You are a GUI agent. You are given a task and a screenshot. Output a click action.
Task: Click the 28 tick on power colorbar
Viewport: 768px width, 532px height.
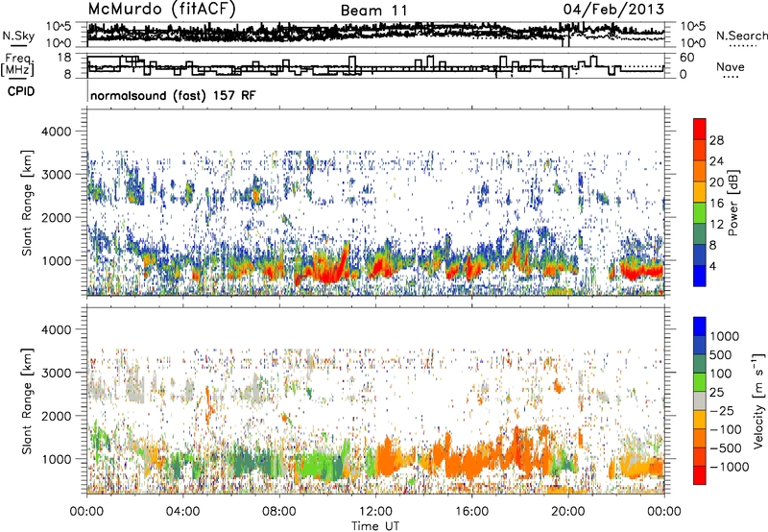pyautogui.click(x=716, y=140)
